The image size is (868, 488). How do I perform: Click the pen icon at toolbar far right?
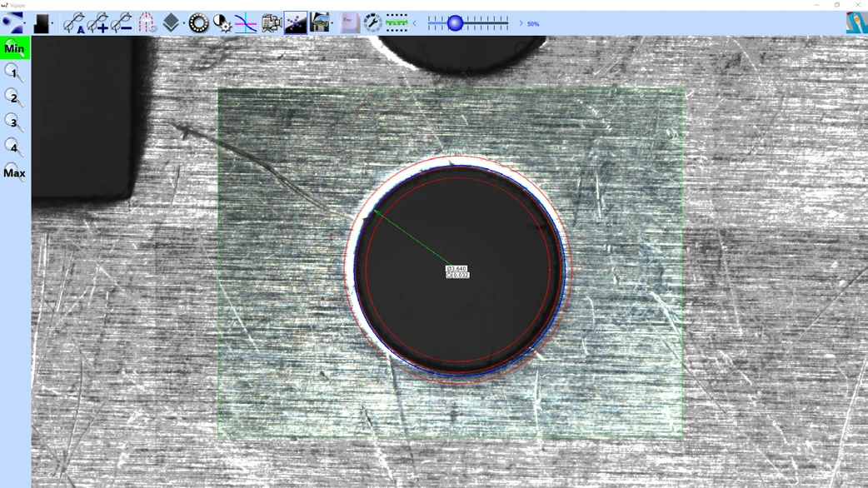tap(856, 22)
